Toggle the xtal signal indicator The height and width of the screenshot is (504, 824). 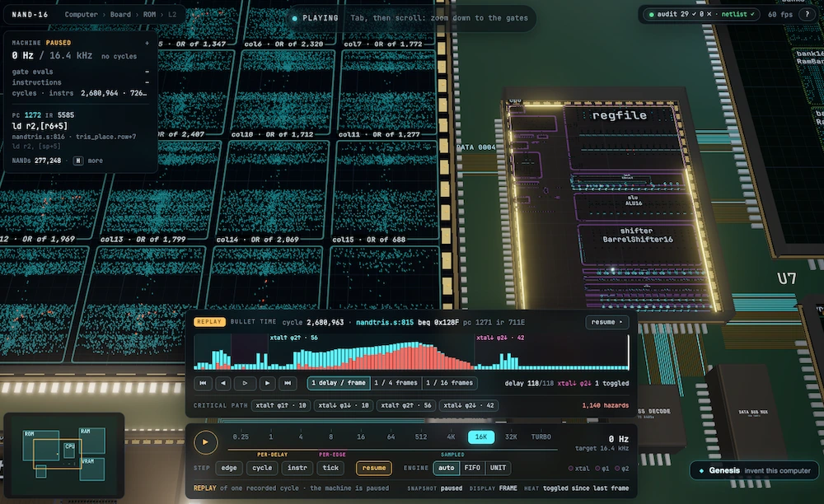click(578, 469)
